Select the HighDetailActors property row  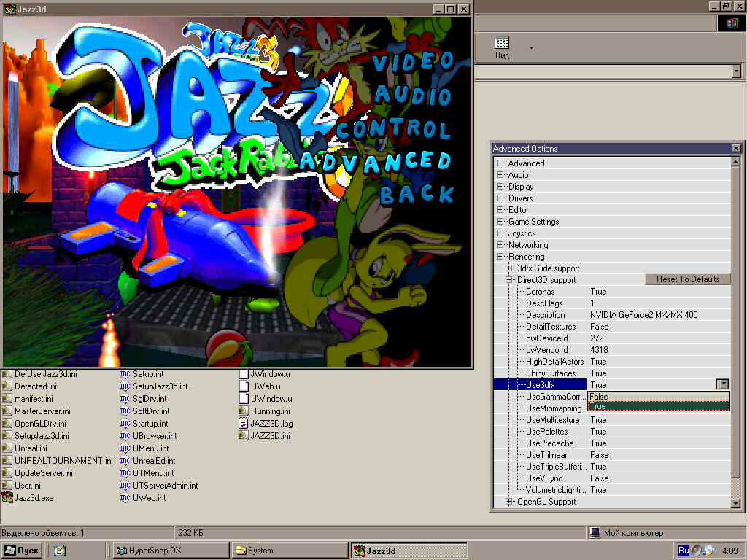[612, 362]
